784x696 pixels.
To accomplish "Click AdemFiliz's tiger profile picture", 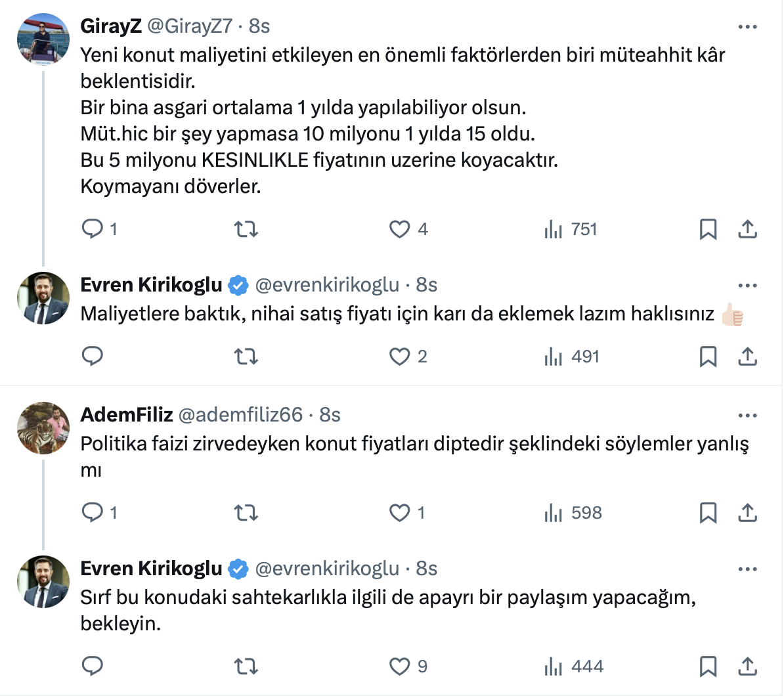I will (x=43, y=428).
